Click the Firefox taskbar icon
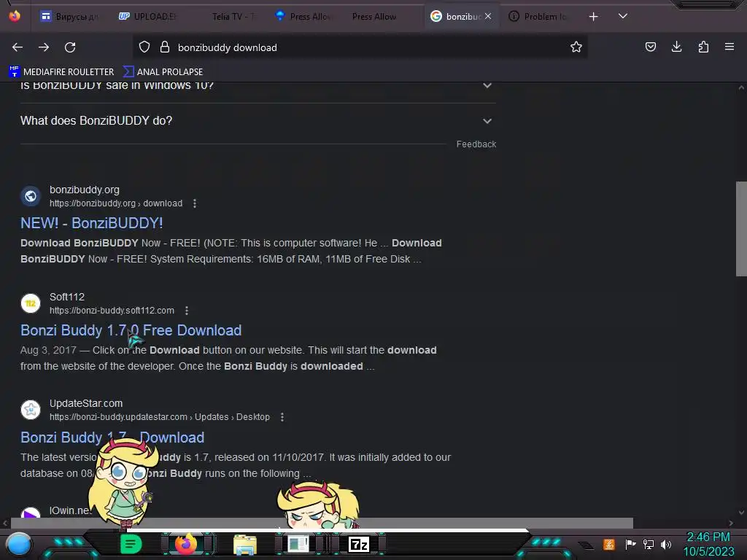 tap(186, 544)
